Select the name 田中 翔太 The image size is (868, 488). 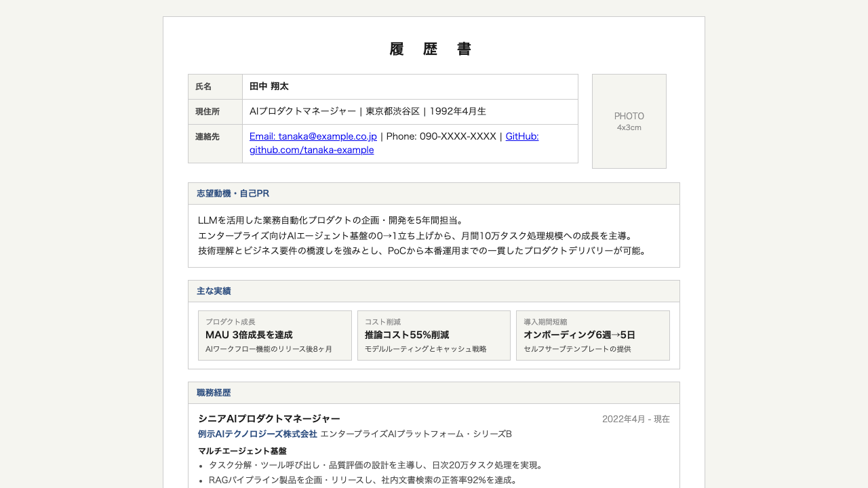tap(269, 87)
